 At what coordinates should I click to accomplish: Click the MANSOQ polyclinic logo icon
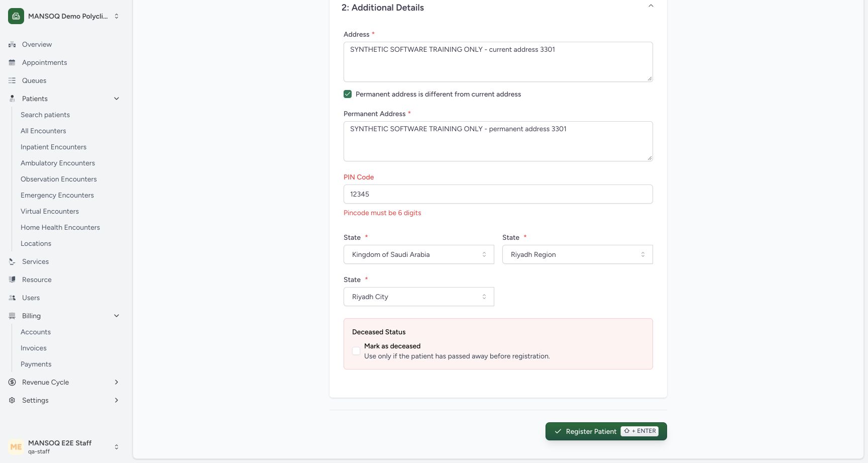click(16, 16)
